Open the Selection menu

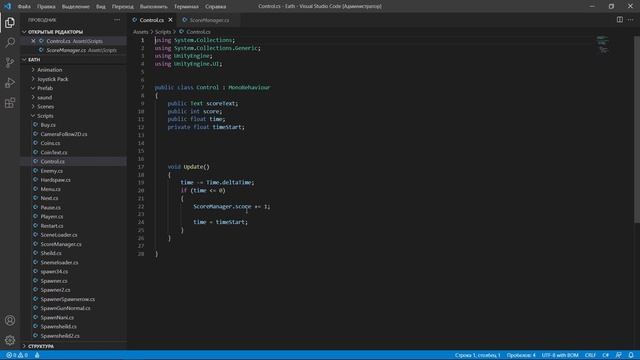pyautogui.click(x=76, y=7)
